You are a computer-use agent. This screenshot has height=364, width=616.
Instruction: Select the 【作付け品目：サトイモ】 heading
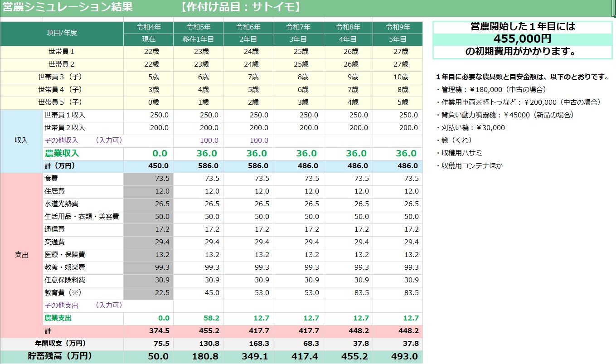click(240, 7)
